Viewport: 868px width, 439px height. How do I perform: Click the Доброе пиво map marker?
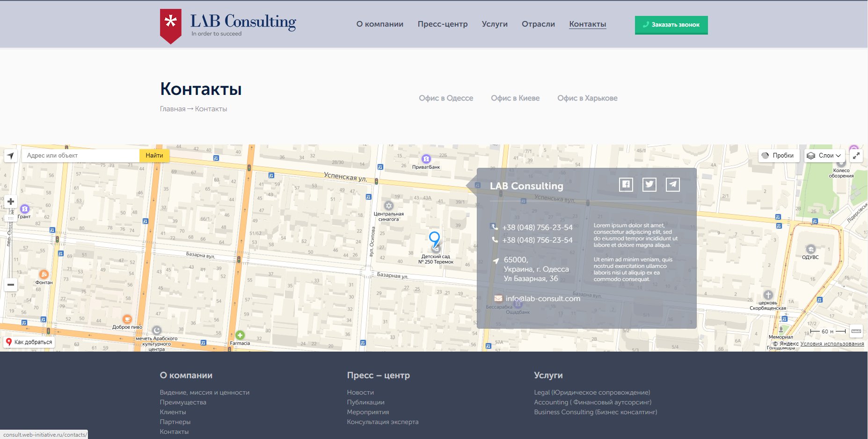coord(127,319)
